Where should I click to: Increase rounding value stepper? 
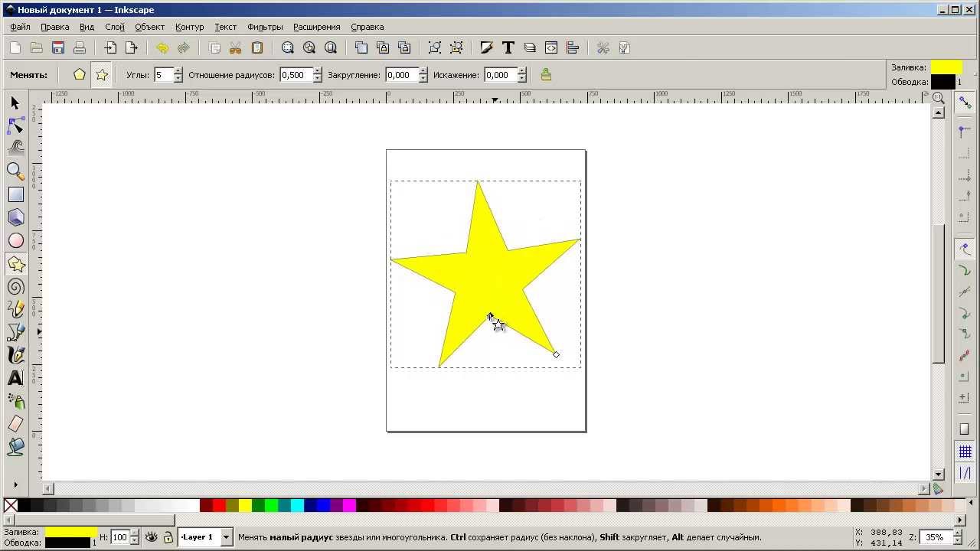coord(423,71)
